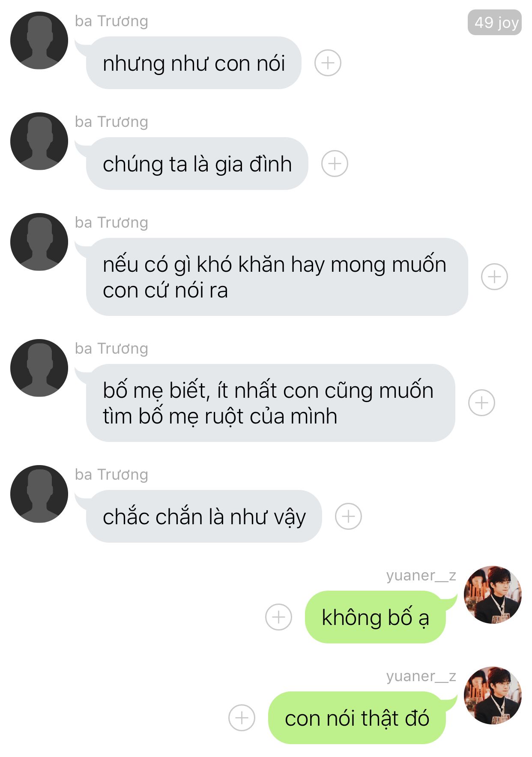The height and width of the screenshot is (757, 532).
Task: Select the "chắc chắn là như vậy" bubble
Action: pyautogui.click(x=204, y=516)
